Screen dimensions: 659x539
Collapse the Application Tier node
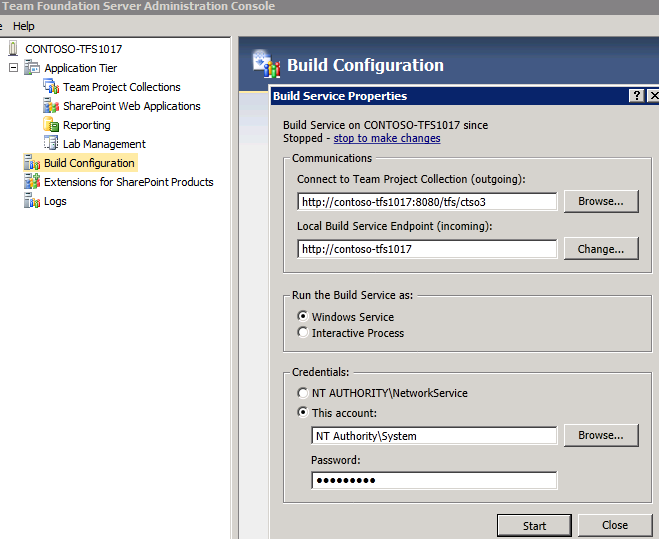13,67
